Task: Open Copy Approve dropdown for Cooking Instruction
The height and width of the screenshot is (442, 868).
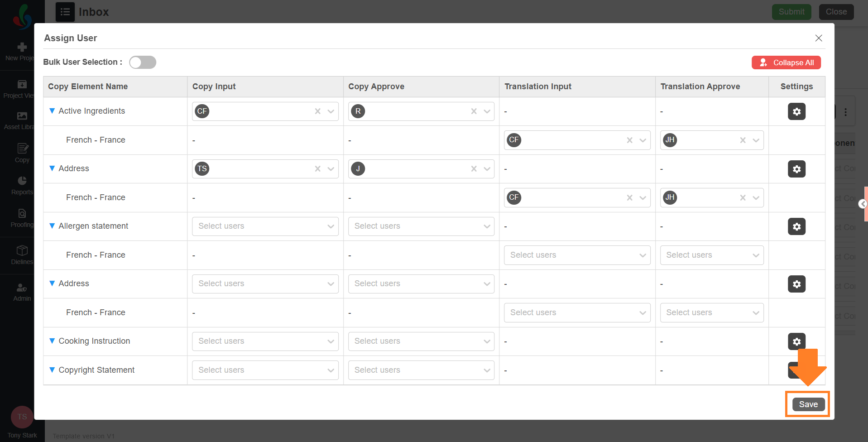Action: point(421,341)
